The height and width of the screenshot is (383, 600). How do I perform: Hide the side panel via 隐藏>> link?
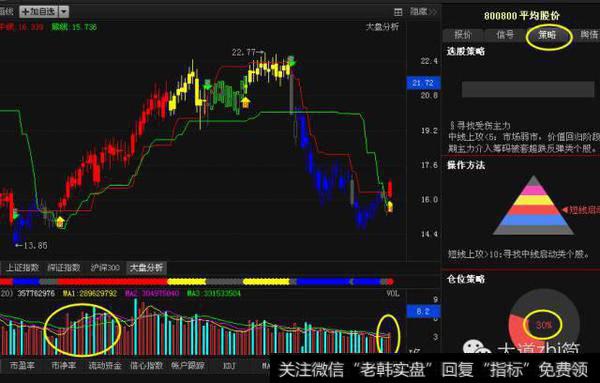(423, 12)
